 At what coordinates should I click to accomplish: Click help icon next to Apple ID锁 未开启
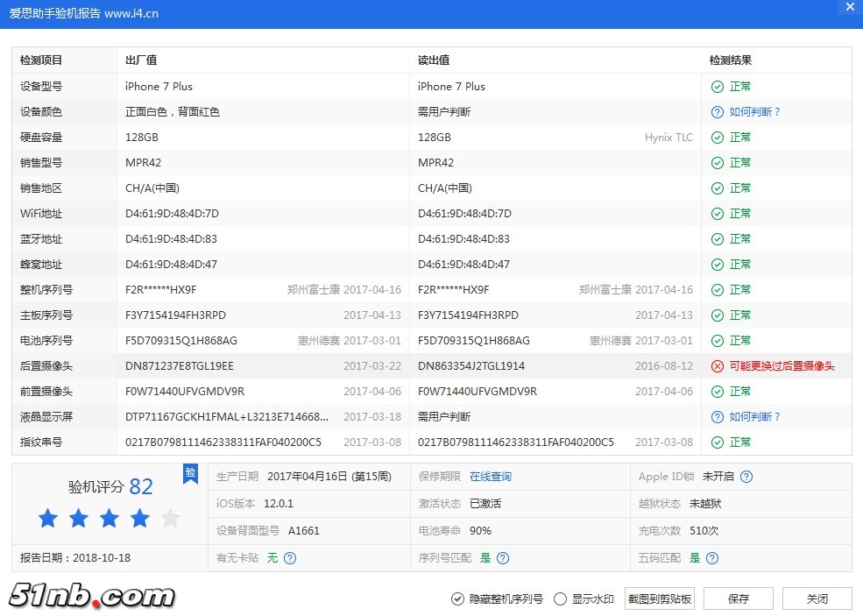[746, 477]
